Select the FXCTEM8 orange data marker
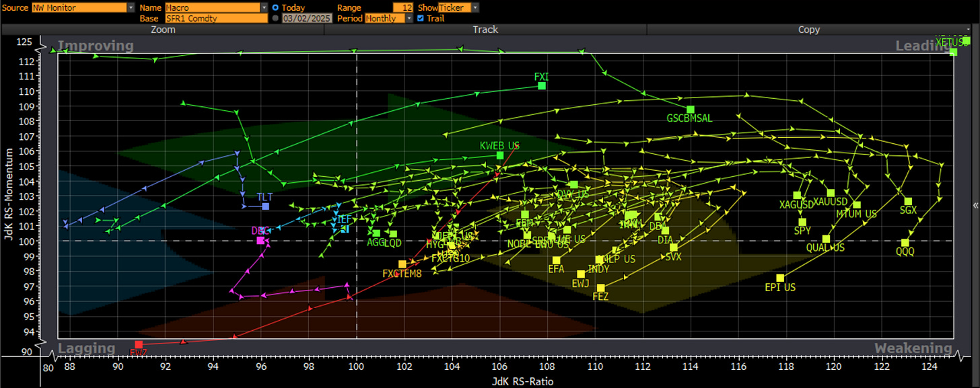 403,264
